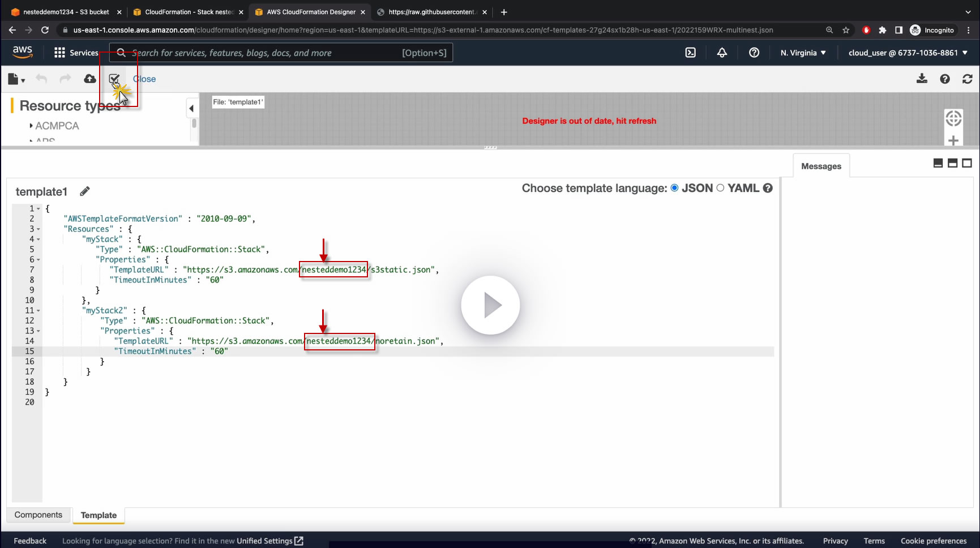Open Cookie preferences link
Viewport: 980px width, 548px height.
[934, 541]
